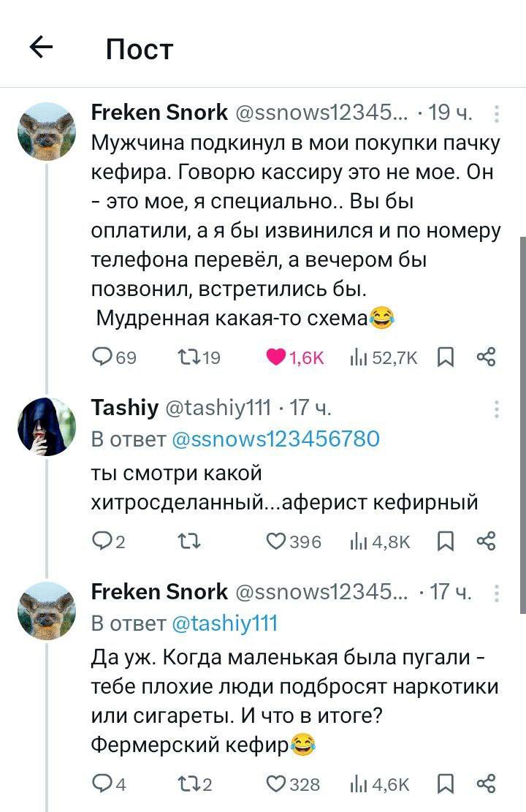Open the @tashiy111 mention link

[x=224, y=623]
